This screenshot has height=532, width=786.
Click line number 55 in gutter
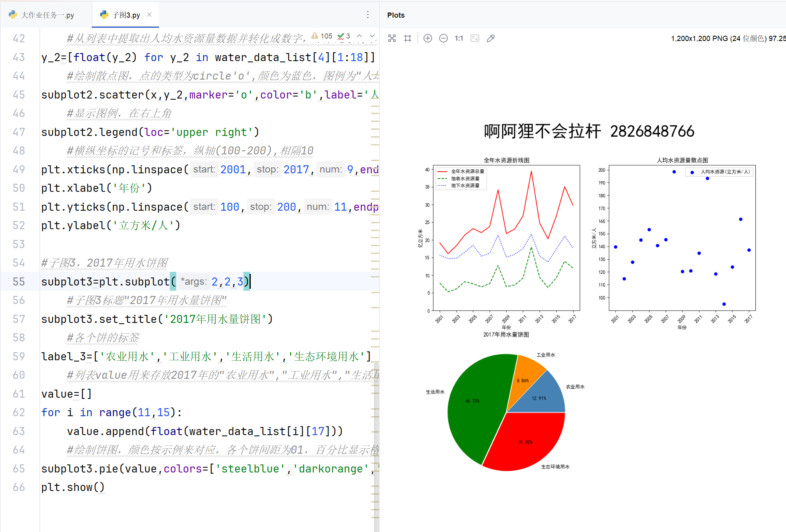19,281
